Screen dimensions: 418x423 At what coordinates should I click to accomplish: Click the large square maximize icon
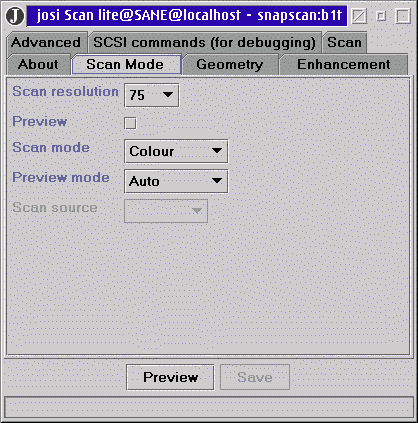coord(403,16)
